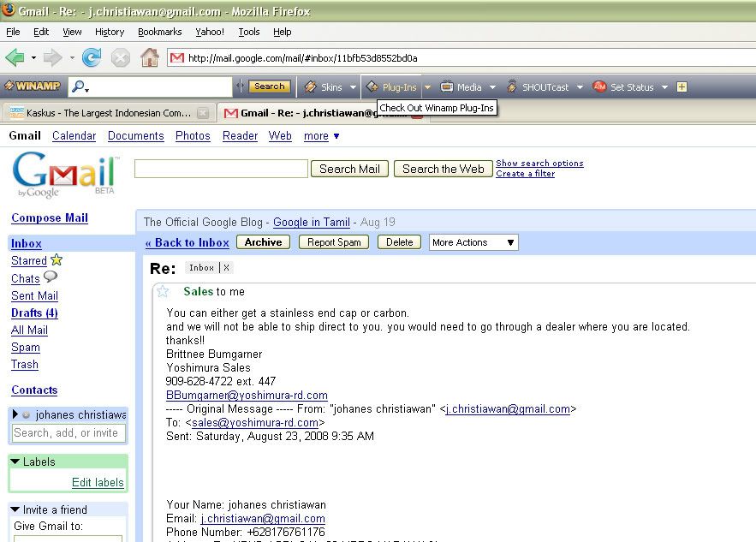Delete this message
The image size is (756, 542).
[x=399, y=242]
